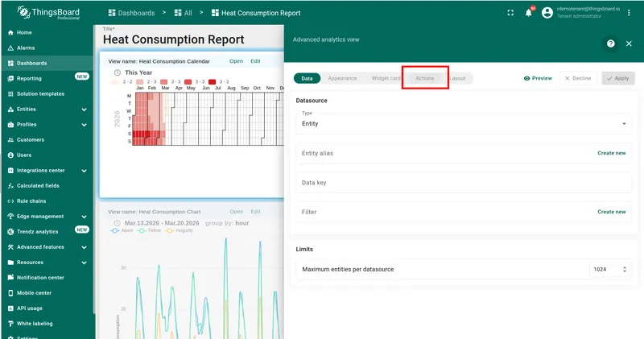Expand Integrations center menu
644x339 pixels.
[84, 171]
